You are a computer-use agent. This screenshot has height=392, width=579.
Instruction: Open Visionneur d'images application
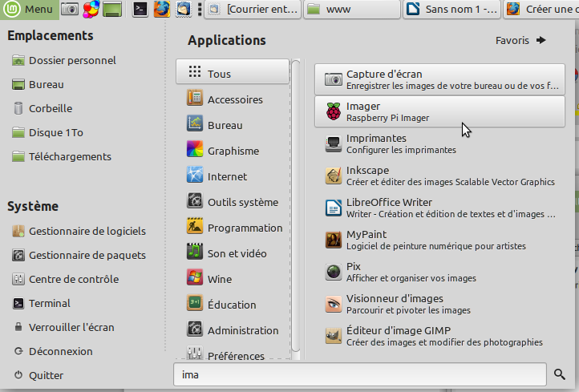439,304
